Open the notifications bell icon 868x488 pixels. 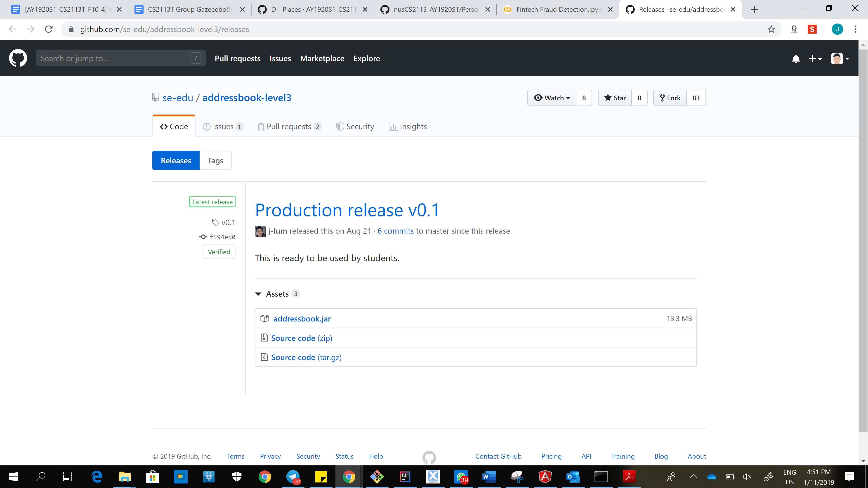tap(796, 59)
